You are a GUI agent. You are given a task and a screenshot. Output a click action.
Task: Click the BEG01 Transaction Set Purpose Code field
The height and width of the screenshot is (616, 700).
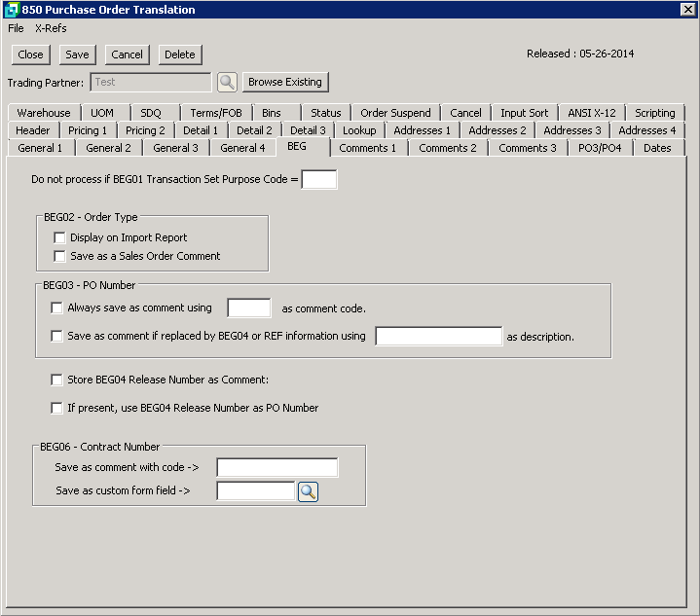coord(319,179)
